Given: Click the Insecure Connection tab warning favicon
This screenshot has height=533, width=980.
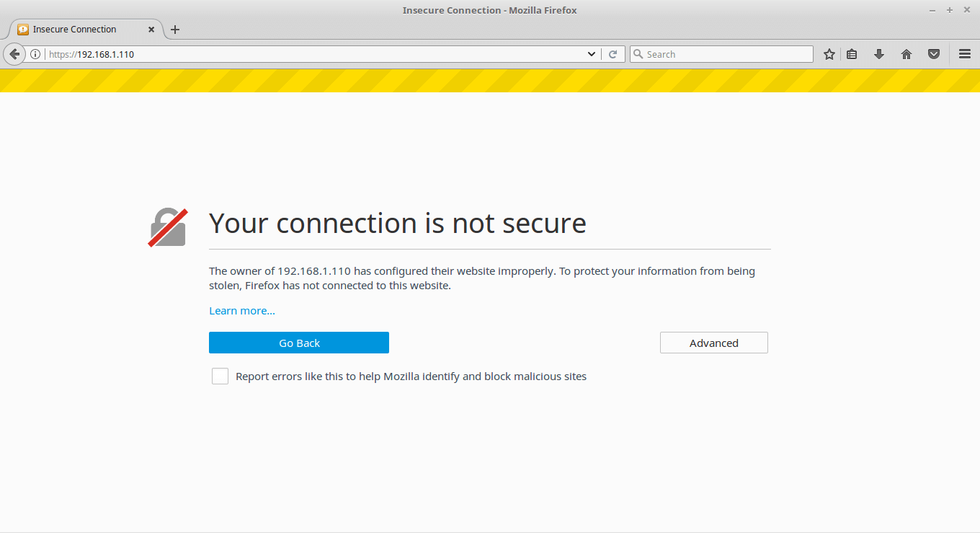Looking at the screenshot, I should pos(23,30).
